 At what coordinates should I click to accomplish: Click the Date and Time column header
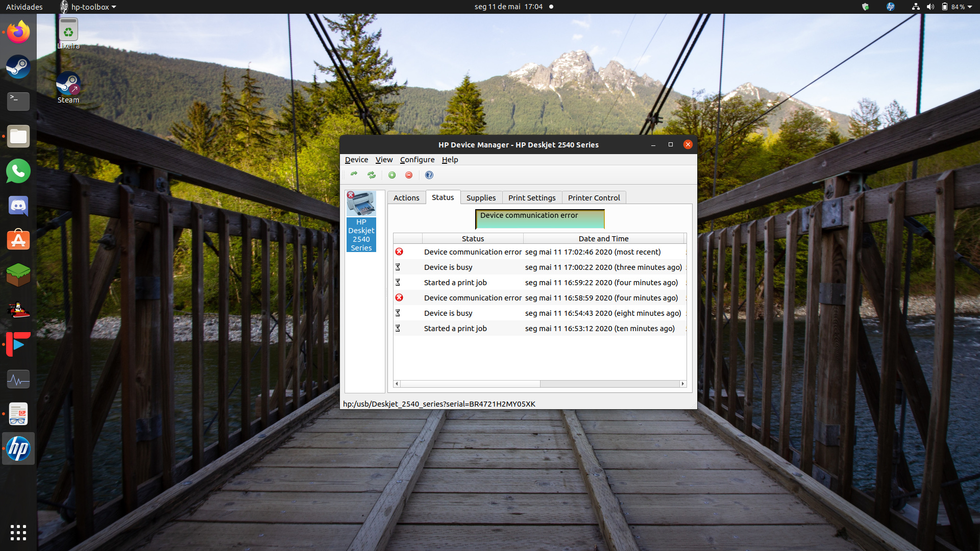pos(603,238)
